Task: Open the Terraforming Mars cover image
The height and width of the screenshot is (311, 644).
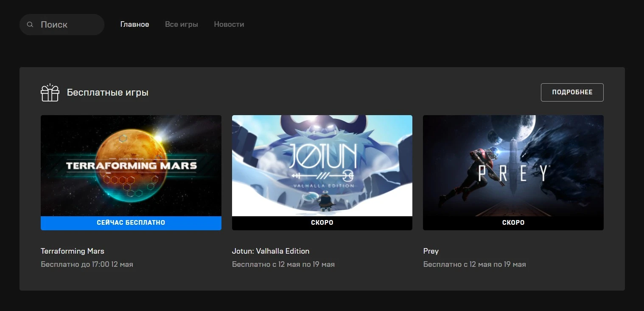Action: [x=131, y=166]
